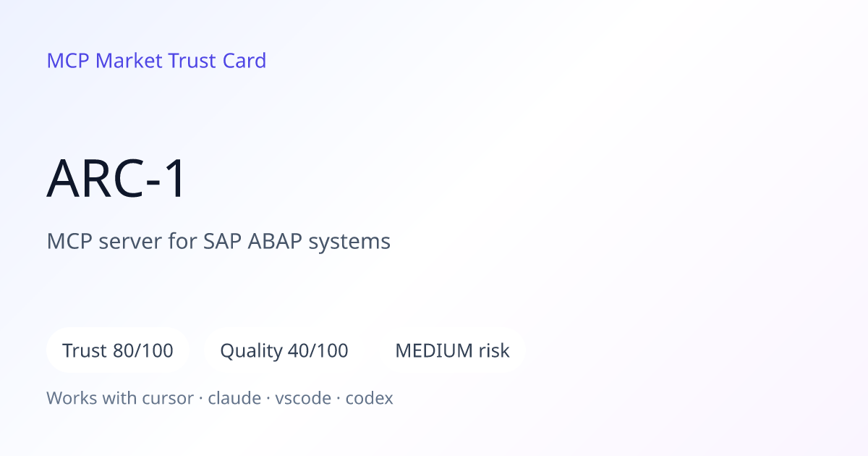Click the word Quality in the badge
The height and width of the screenshot is (456, 868).
point(251,352)
